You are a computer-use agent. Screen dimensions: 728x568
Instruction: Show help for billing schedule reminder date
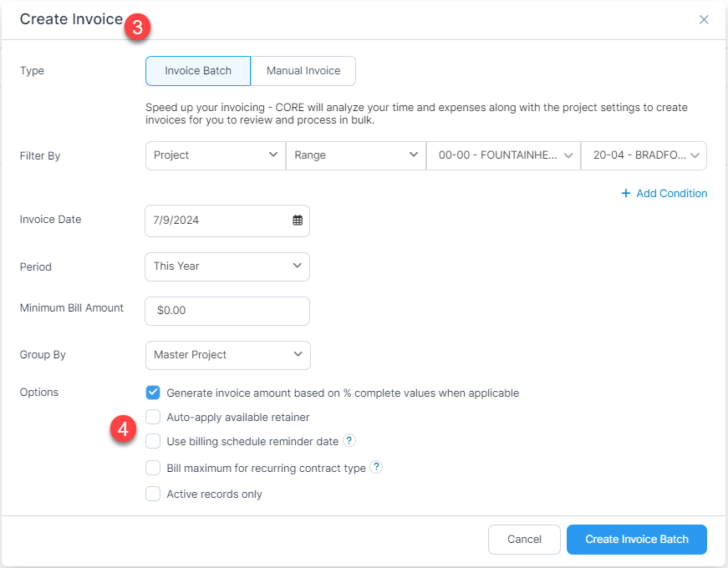click(x=349, y=440)
